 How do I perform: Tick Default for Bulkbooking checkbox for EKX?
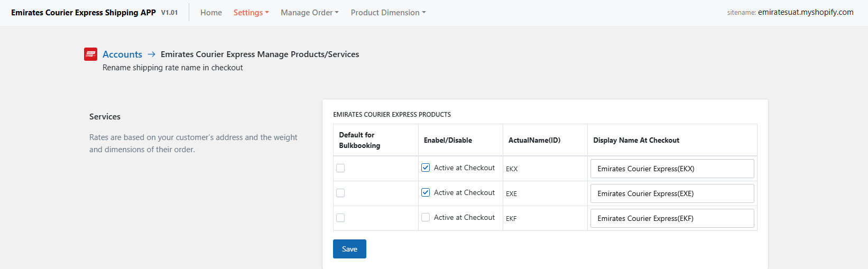(x=340, y=168)
